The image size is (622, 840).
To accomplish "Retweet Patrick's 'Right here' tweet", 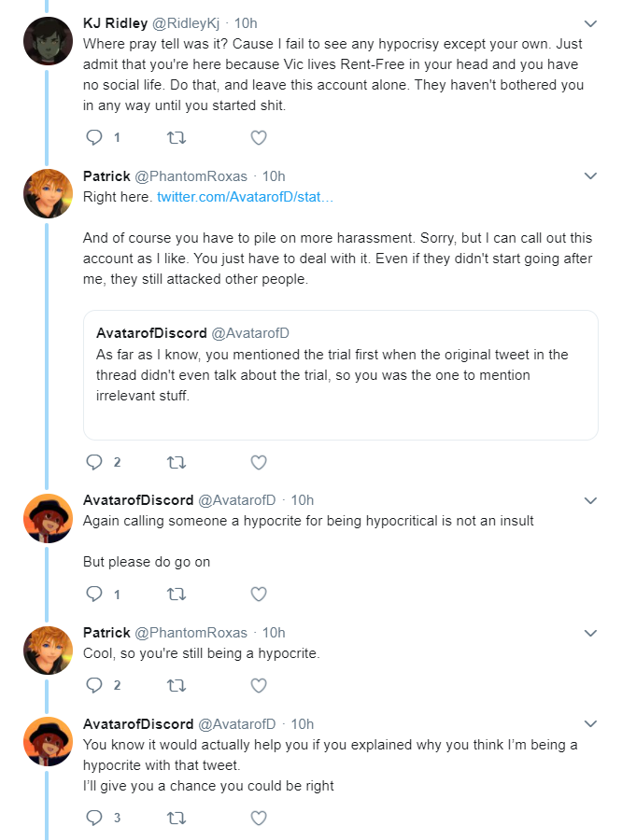I will 177,462.
